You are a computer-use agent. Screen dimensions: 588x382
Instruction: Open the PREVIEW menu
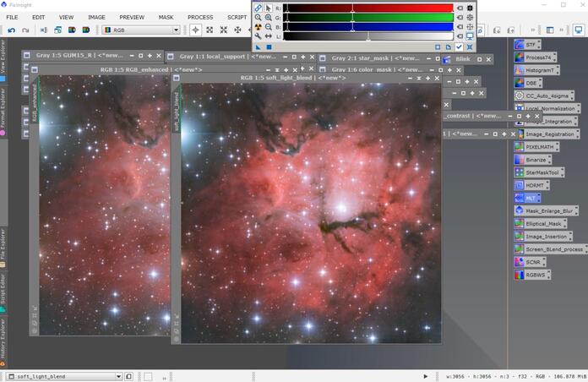132,17
